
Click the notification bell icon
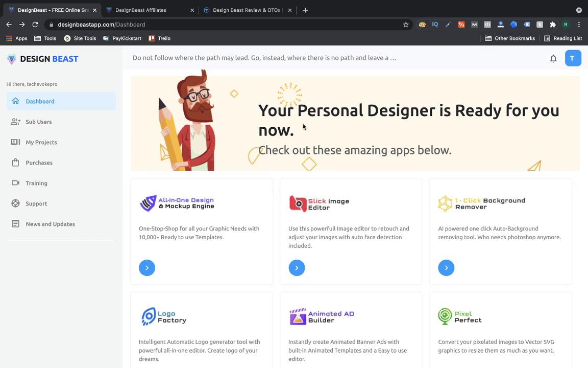[x=553, y=59]
